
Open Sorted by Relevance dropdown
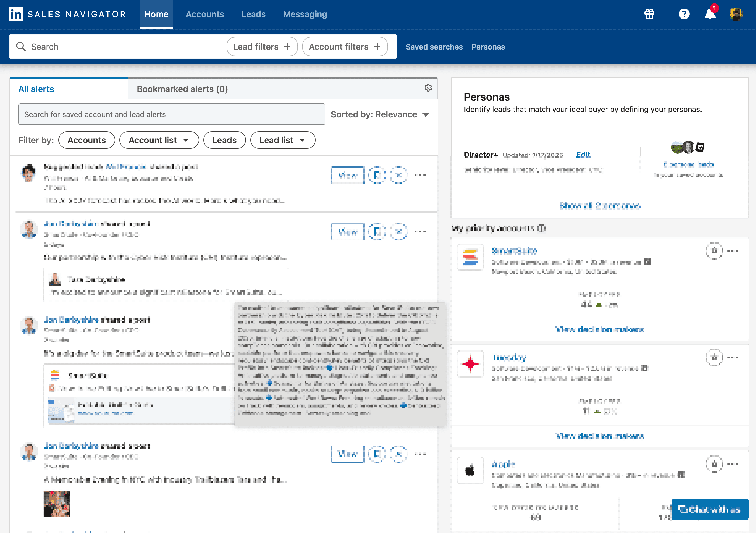380,114
